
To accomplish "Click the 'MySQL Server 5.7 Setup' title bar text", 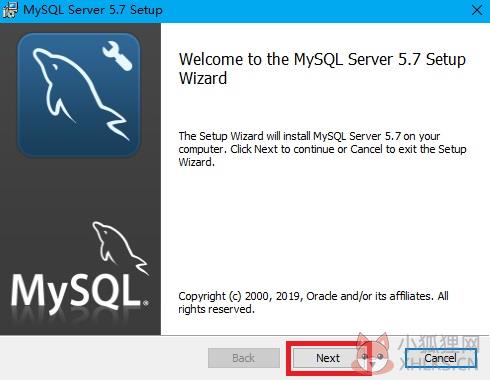I will [93, 10].
